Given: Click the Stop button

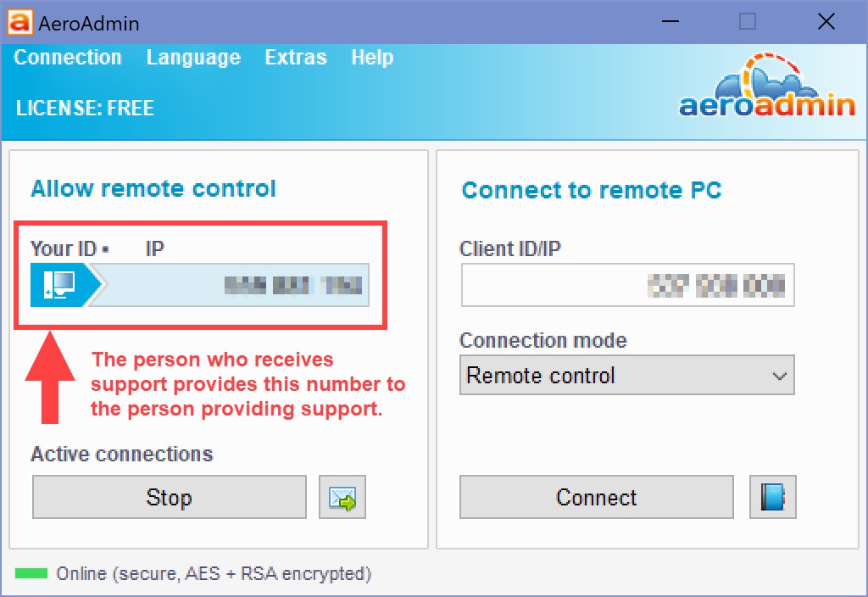Looking at the screenshot, I should (170, 497).
